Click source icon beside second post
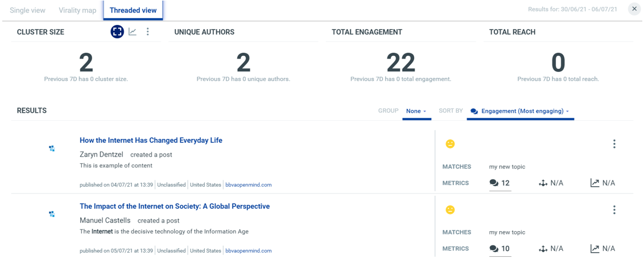Viewport: 644px width, 263px height. coord(52,214)
